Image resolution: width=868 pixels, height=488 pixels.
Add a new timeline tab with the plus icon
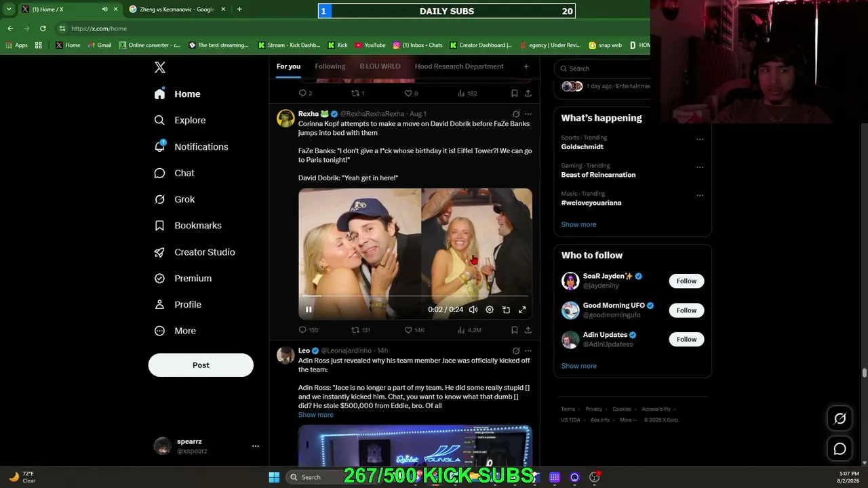pyautogui.click(x=526, y=66)
